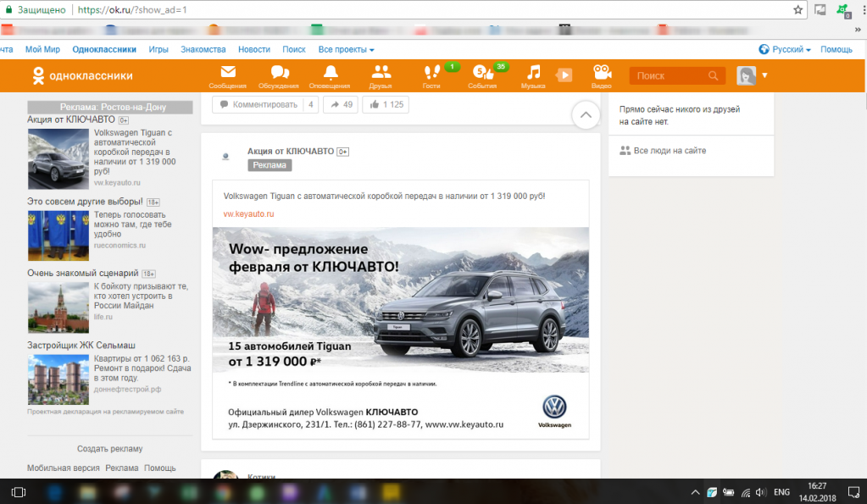This screenshot has height=504, width=867.
Task: Click Застройщик ЖК Сельмаш headline
Action: point(81,346)
